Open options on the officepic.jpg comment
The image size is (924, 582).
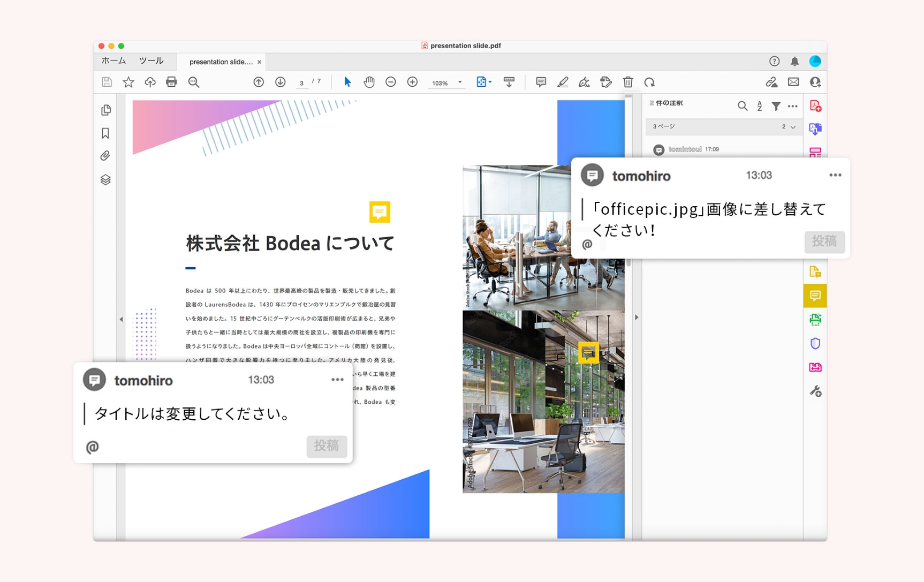(835, 175)
